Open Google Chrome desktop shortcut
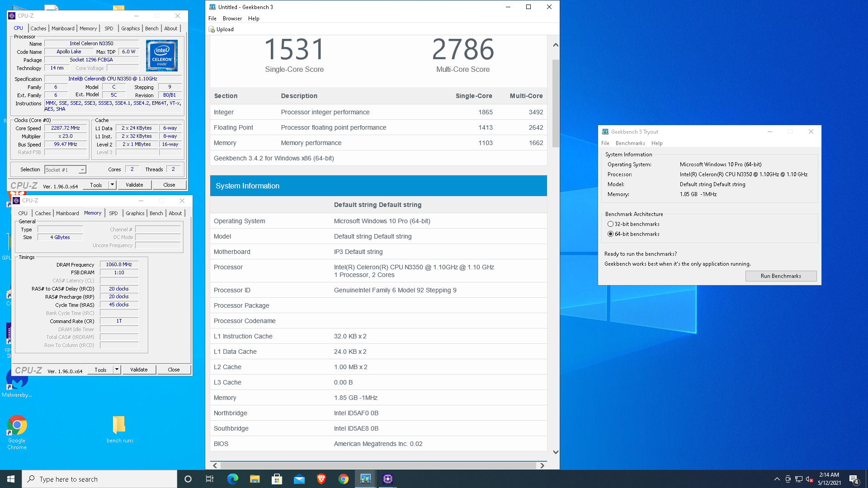 17,432
